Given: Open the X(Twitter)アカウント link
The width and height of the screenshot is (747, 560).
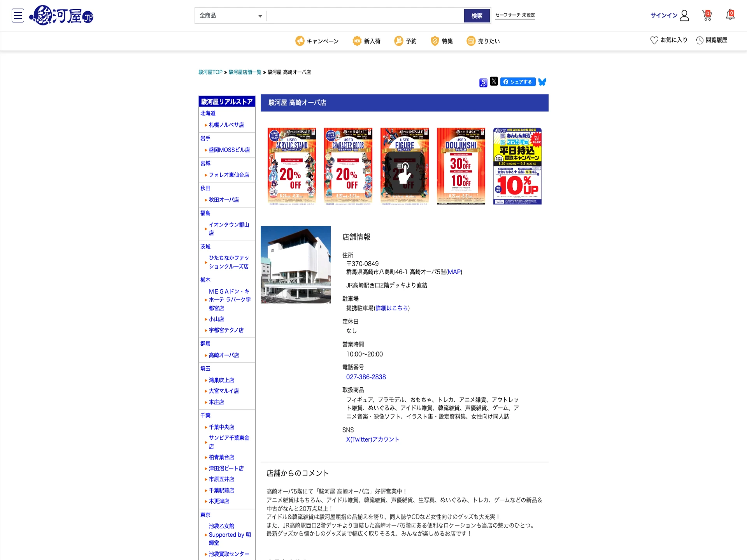Looking at the screenshot, I should (373, 439).
